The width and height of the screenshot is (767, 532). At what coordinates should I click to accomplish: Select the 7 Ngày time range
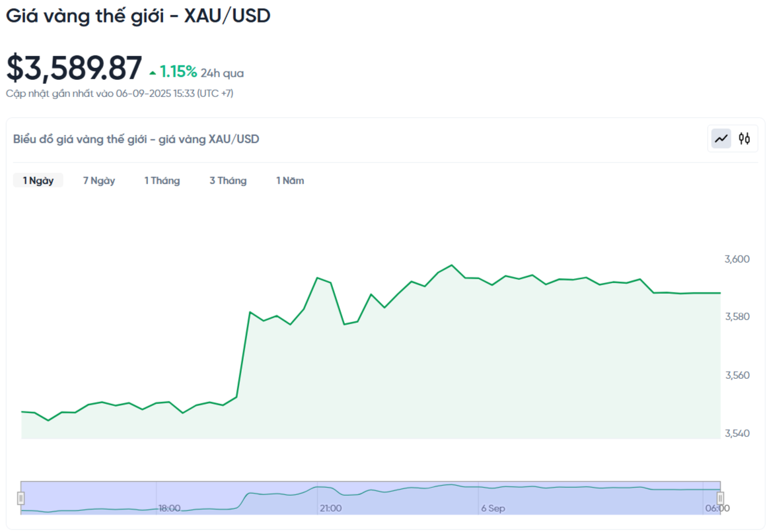[99, 180]
